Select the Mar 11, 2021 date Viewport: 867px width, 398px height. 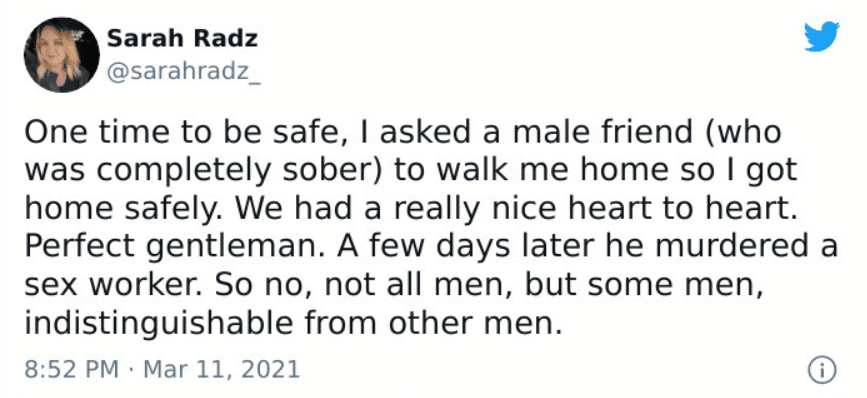pyautogui.click(x=222, y=369)
